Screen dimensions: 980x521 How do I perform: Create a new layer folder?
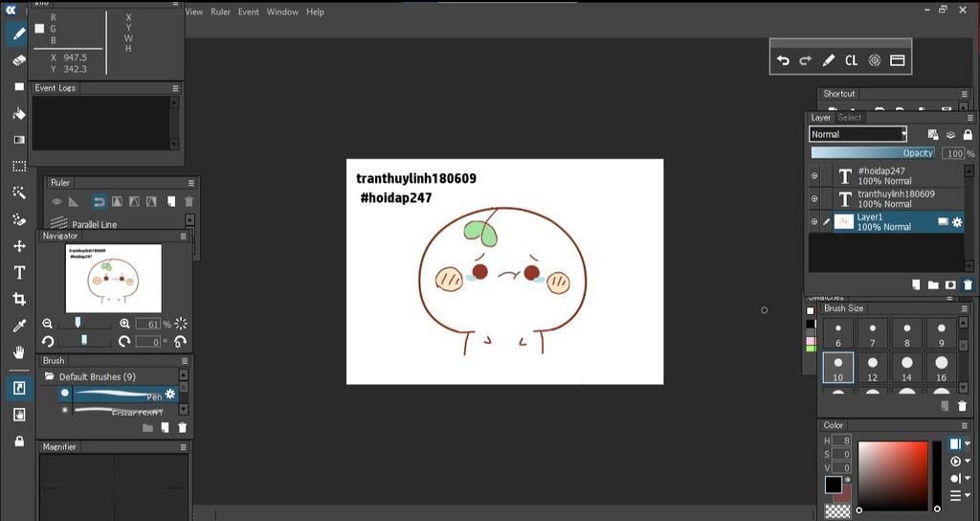point(933,284)
